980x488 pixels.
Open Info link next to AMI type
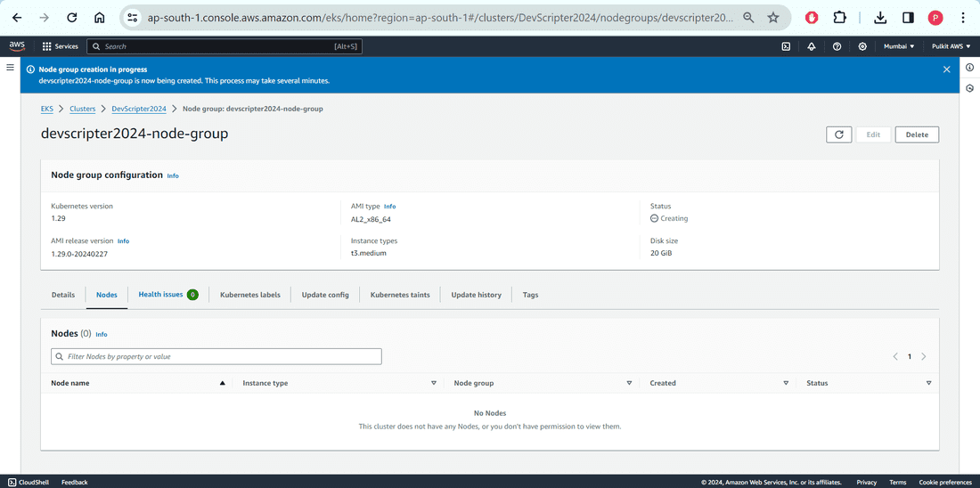point(389,207)
